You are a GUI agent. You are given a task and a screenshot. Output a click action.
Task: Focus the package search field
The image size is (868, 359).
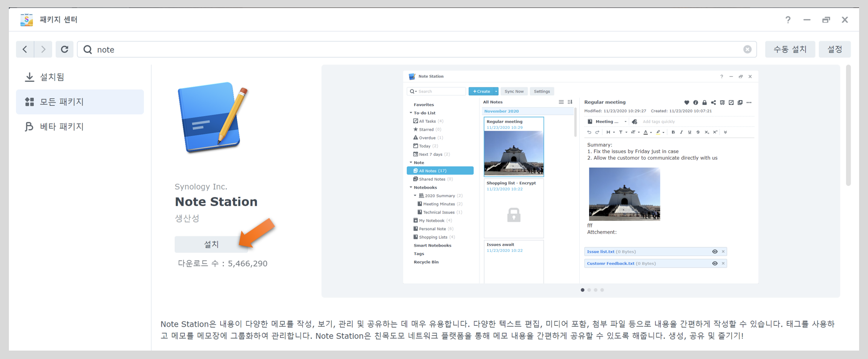417,50
